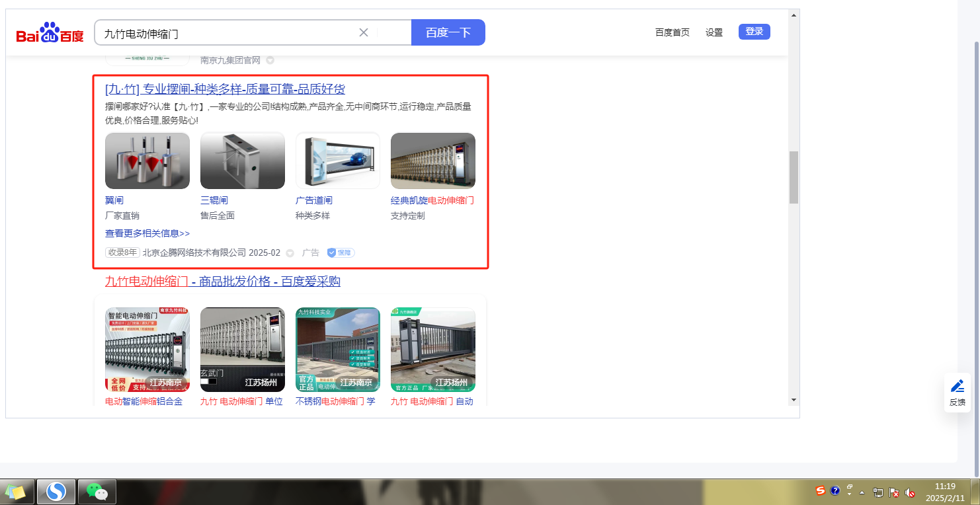Click the 广告道闸 text link
The height and width of the screenshot is (505, 980).
click(x=314, y=200)
